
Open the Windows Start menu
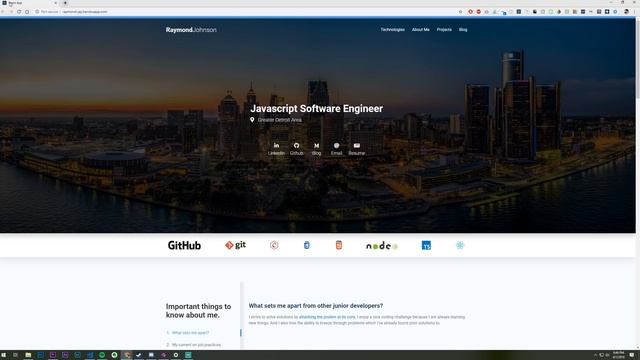click(4, 355)
